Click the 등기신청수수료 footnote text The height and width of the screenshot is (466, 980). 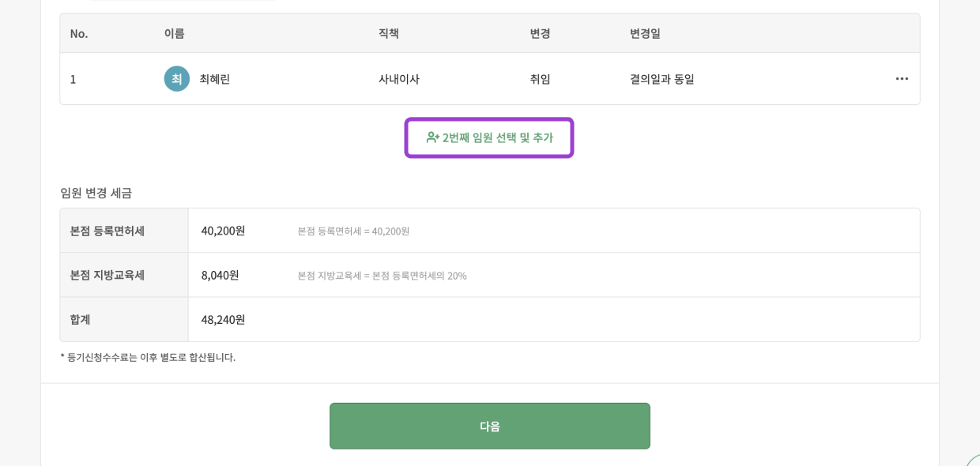click(148, 357)
